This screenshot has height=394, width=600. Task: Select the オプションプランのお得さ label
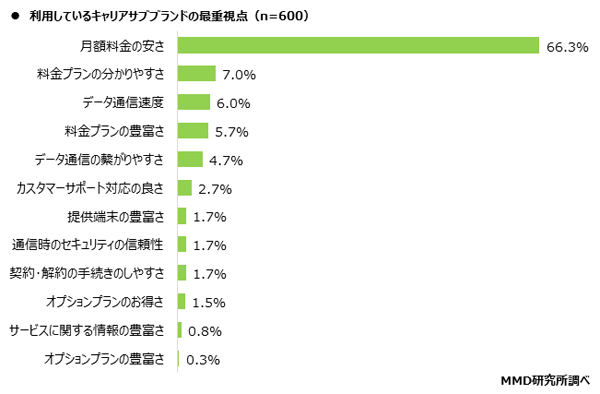105,302
